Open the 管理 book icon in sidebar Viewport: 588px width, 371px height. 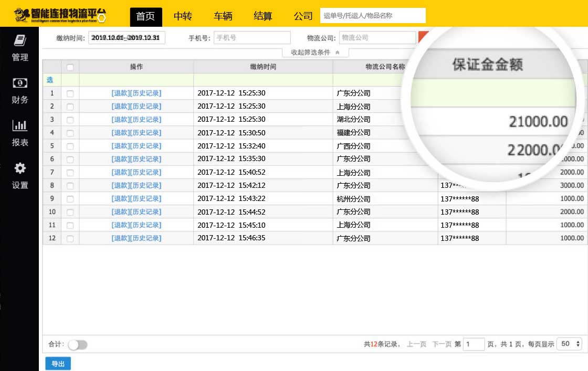(20, 41)
